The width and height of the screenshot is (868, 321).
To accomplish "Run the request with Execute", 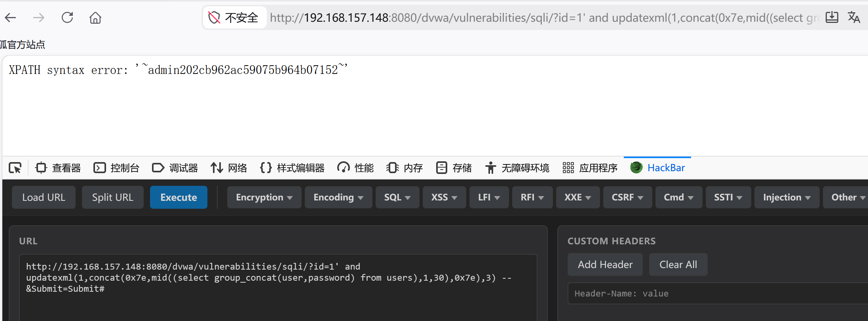I will pos(179,197).
